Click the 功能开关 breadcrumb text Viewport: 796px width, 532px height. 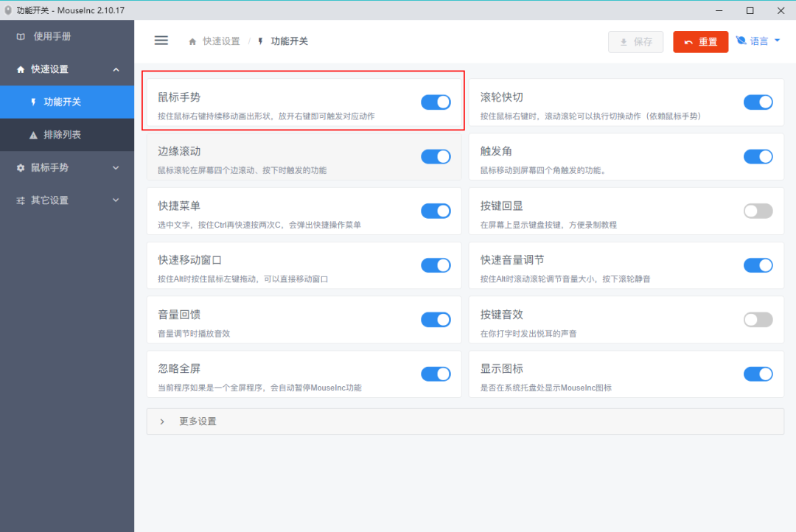pyautogui.click(x=290, y=41)
